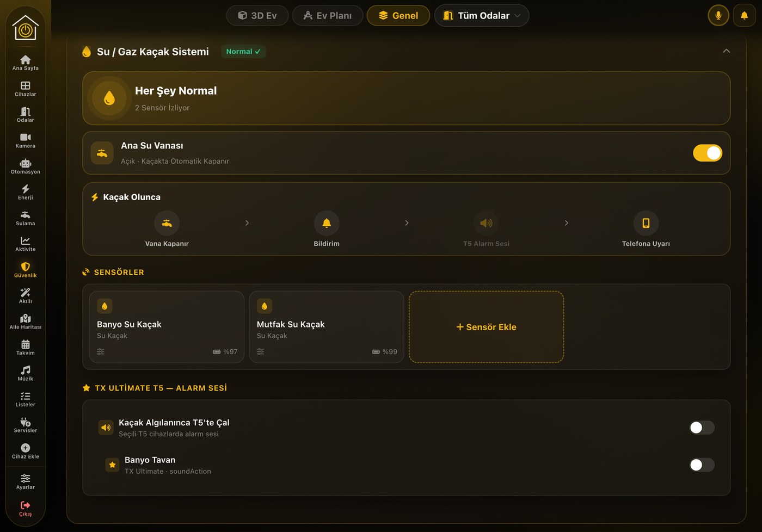Select Güvenlik security in sidebar

(25, 270)
